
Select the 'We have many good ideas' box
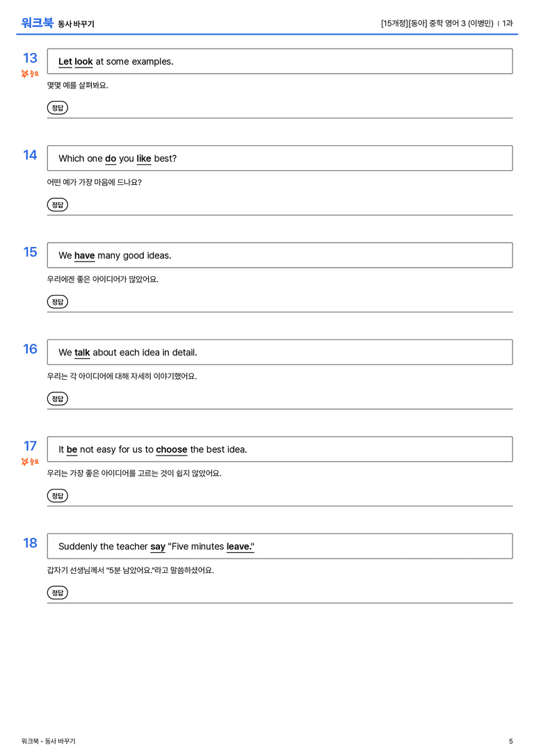pyautogui.click(x=280, y=255)
